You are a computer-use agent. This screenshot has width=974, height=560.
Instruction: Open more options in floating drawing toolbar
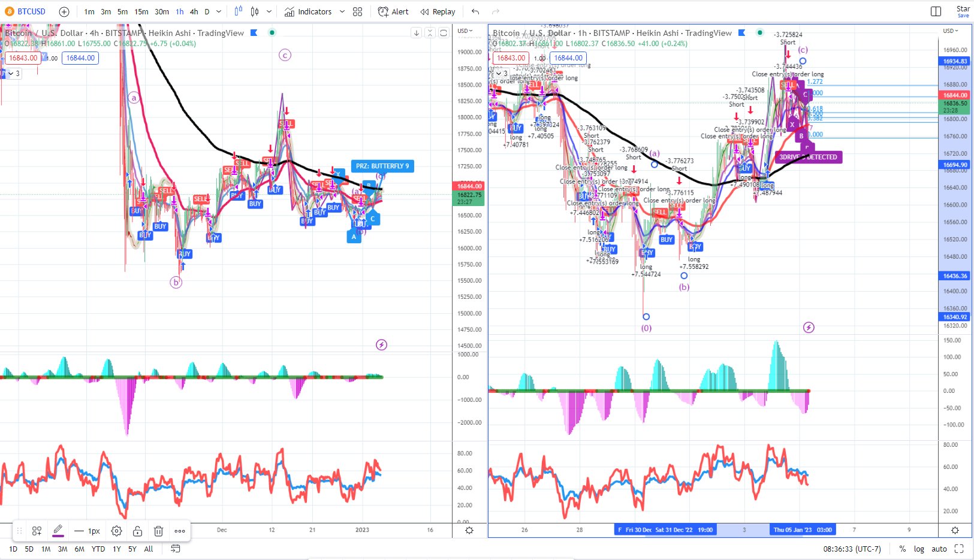pyautogui.click(x=180, y=531)
